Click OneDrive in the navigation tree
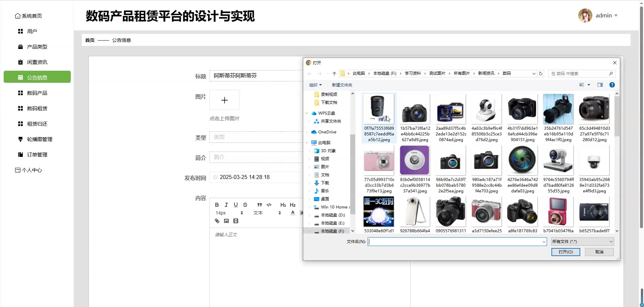644x307 pixels. click(x=327, y=132)
